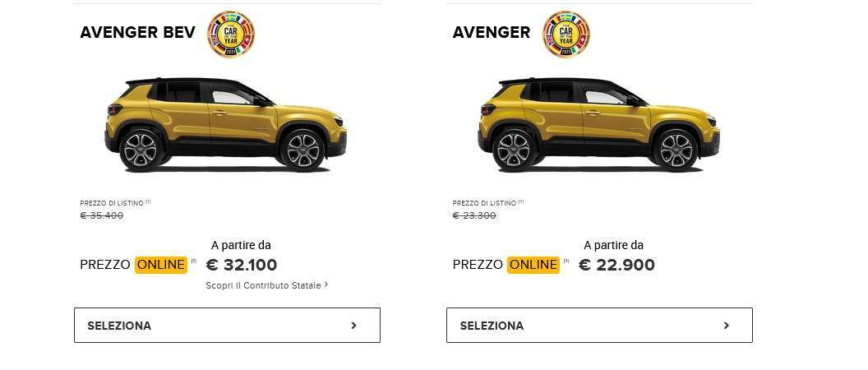The width and height of the screenshot is (868, 370).
Task: Click the € 22.900 online price
Action: click(x=616, y=265)
